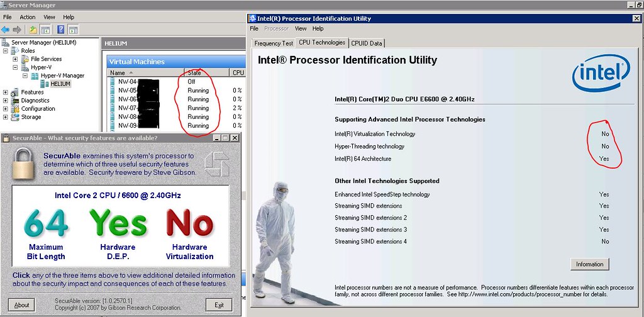The height and width of the screenshot is (317, 644).
Task: Click the Up One Level folder icon
Action: 33,30
